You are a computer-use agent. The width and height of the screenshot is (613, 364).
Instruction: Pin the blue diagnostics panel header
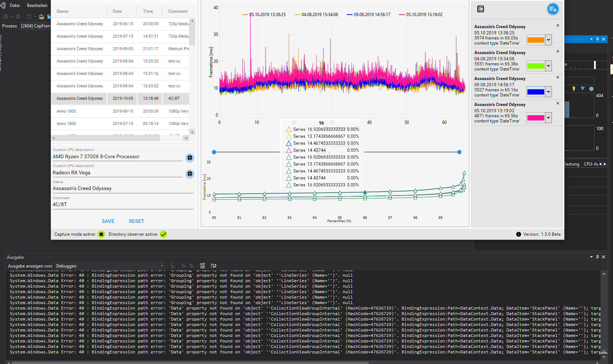(x=598, y=39)
